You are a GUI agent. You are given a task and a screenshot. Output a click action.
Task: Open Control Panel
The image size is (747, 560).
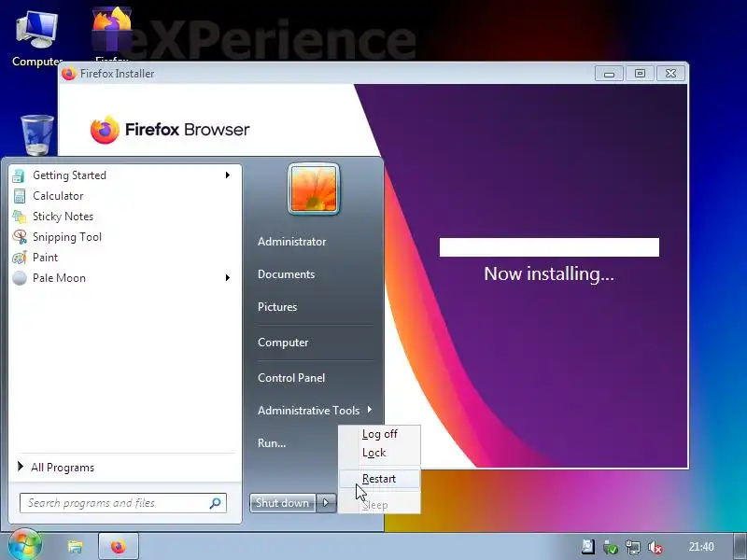(291, 378)
